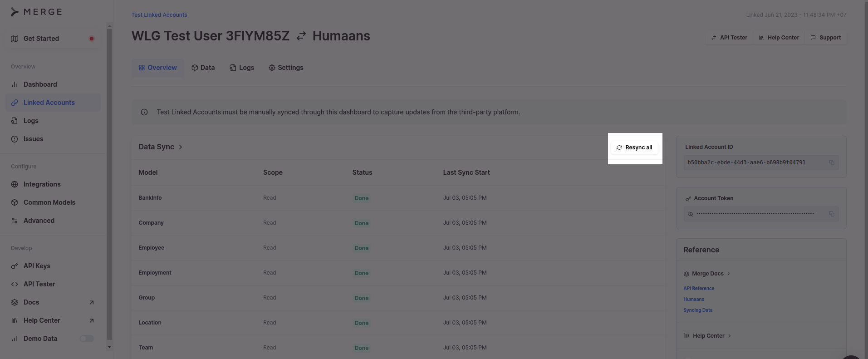Open Get Started guide
The width and height of the screenshot is (868, 359).
53,39
